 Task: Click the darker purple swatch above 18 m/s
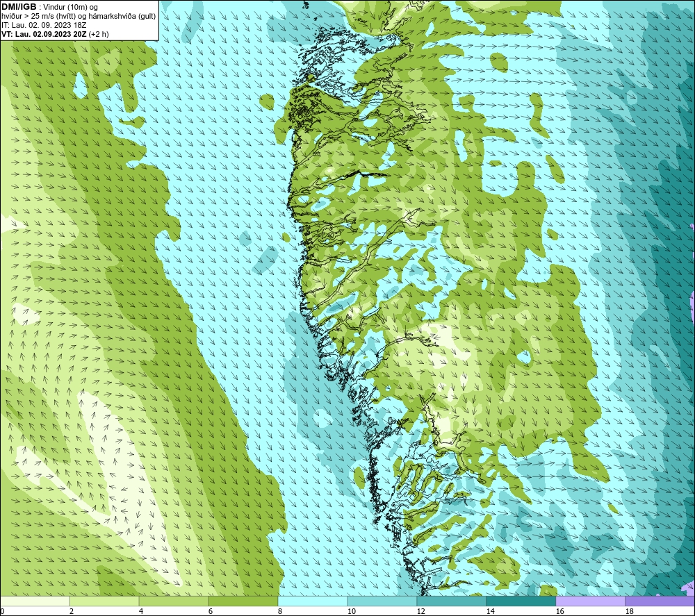click(660, 601)
